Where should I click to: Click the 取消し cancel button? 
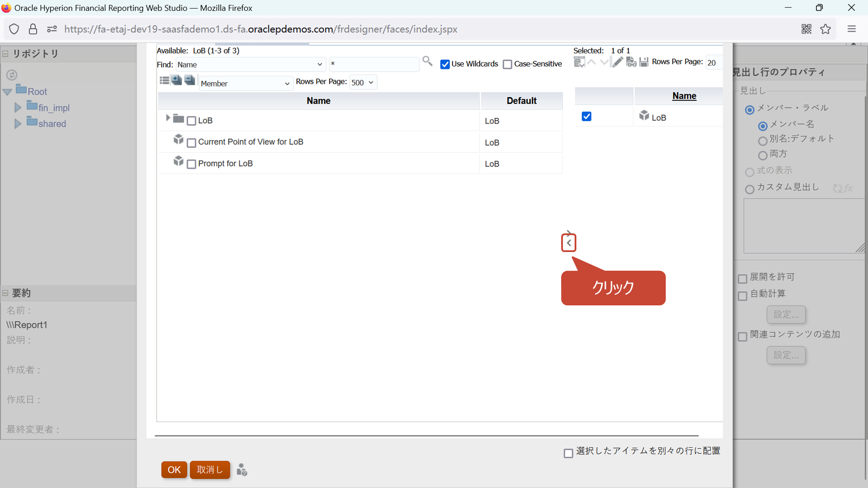210,470
